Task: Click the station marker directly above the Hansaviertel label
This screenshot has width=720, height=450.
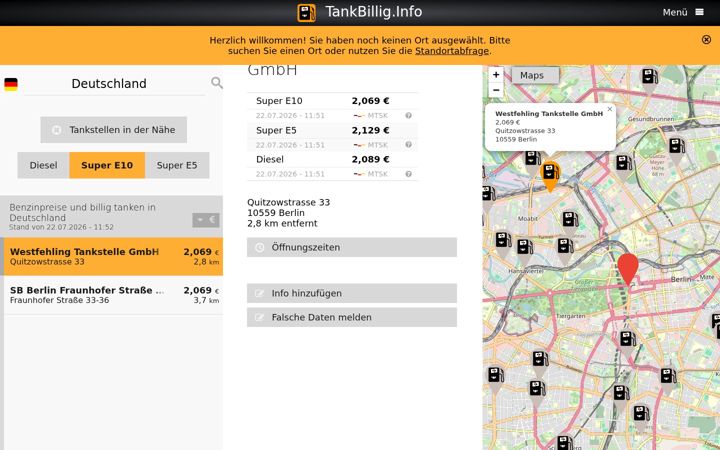Action: pyautogui.click(x=524, y=250)
